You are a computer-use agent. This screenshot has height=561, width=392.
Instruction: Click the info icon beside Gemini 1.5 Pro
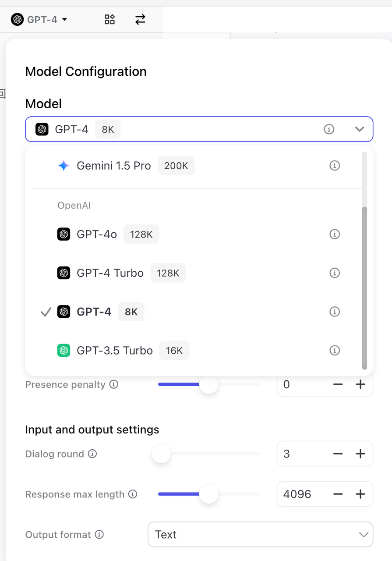point(335,166)
